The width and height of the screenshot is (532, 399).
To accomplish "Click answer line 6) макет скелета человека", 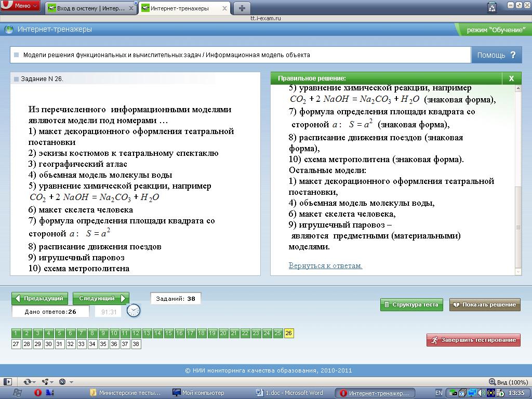I will click(x=81, y=210).
